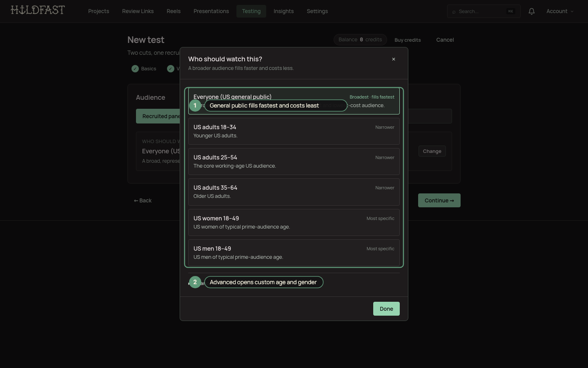Viewport: 588px width, 368px height.
Task: Choose US adults 18–34 audience
Action: pos(294,131)
